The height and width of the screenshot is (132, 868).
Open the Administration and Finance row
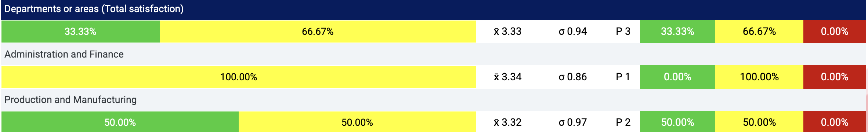tap(433, 54)
